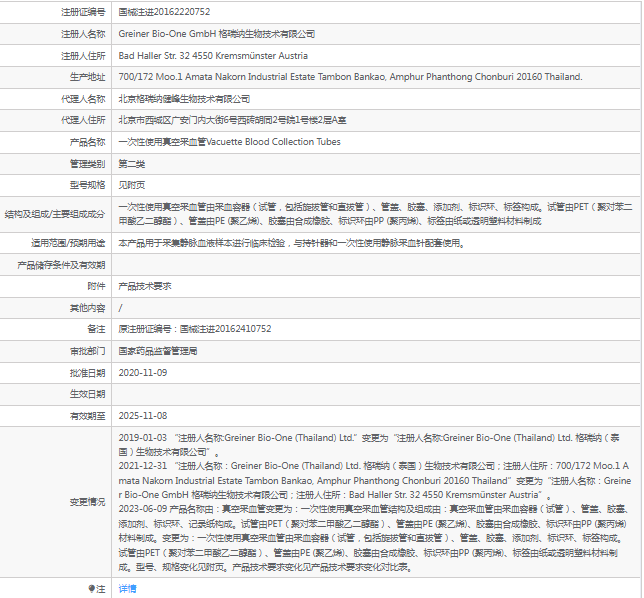The image size is (644, 598).
Task: Click the 变更情况 label
Action: coord(87,502)
